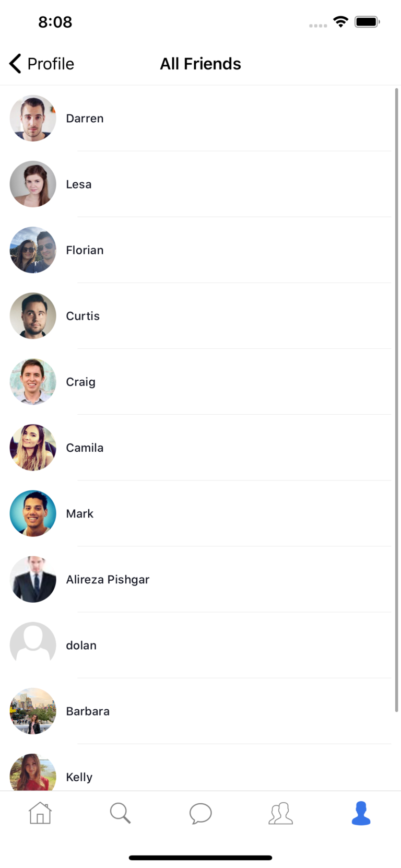Go back to Profile
Image resolution: width=401 pixels, height=868 pixels.
coord(50,64)
